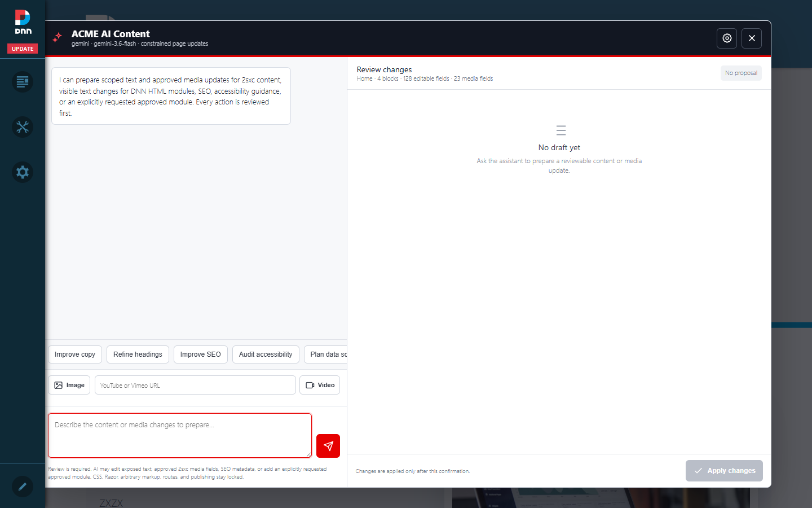Click the DNN logo icon

tap(23, 22)
